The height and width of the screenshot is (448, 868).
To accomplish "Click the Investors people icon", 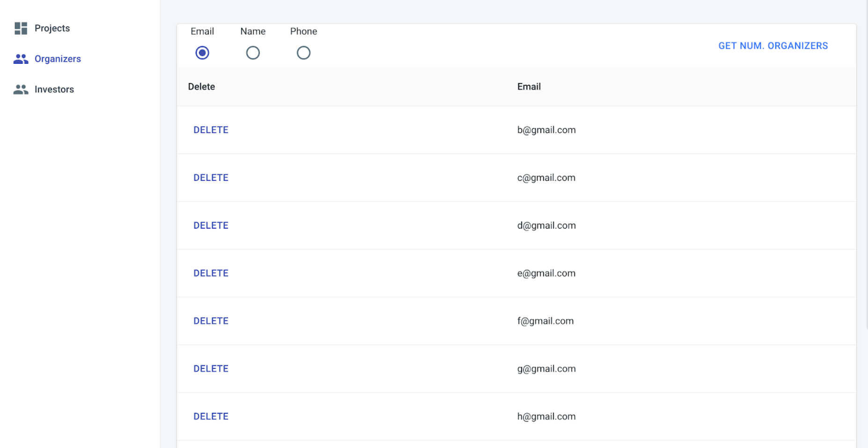I will 21,89.
